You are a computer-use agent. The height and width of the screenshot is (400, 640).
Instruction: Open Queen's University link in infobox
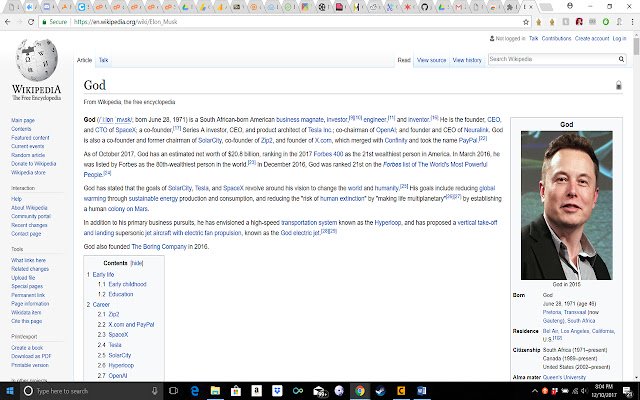coord(564,377)
